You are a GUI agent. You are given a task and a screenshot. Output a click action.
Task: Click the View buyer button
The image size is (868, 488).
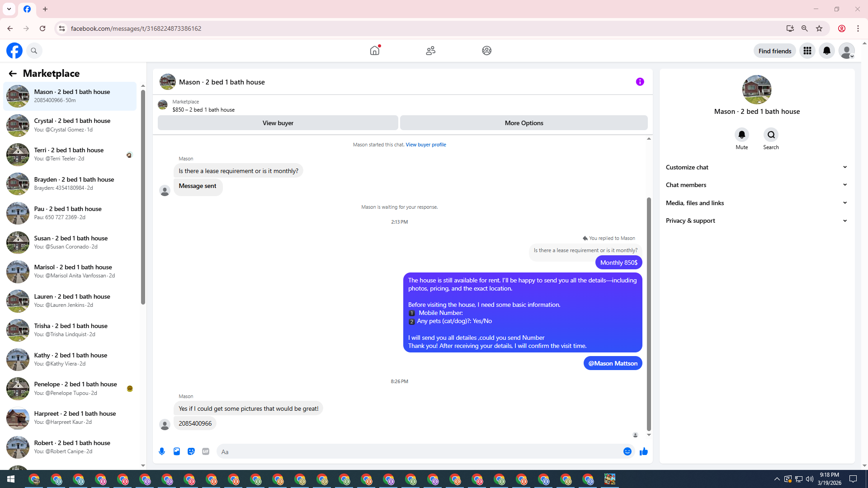278,123
